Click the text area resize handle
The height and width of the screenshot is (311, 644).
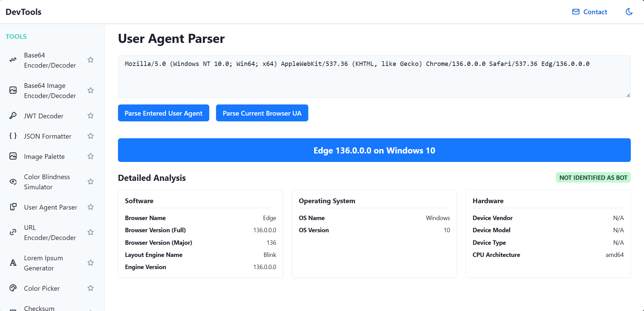click(x=628, y=95)
